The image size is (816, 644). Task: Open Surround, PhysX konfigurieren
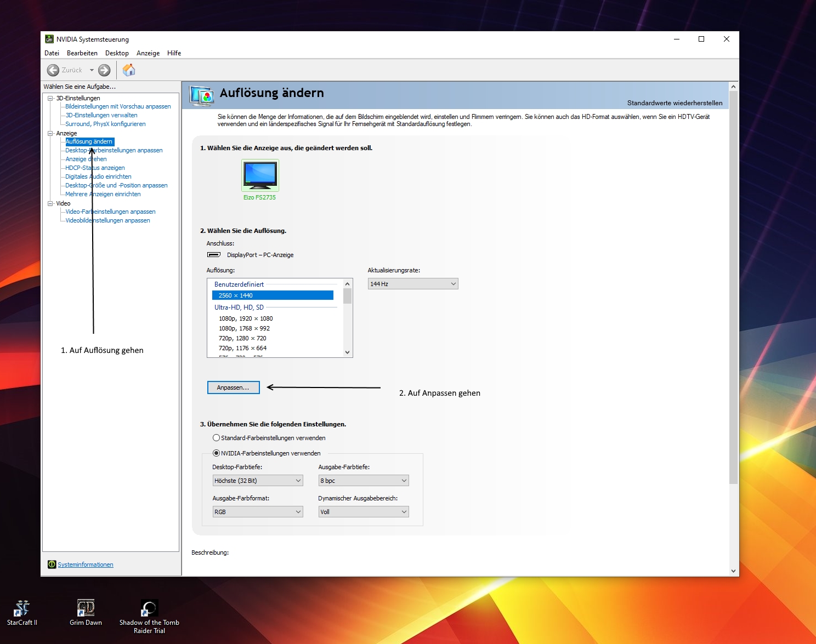click(105, 124)
